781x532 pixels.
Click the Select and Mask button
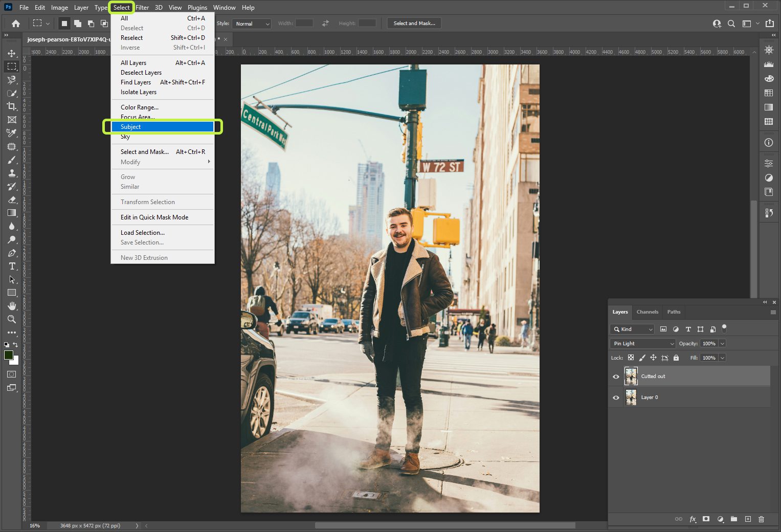[x=414, y=23]
